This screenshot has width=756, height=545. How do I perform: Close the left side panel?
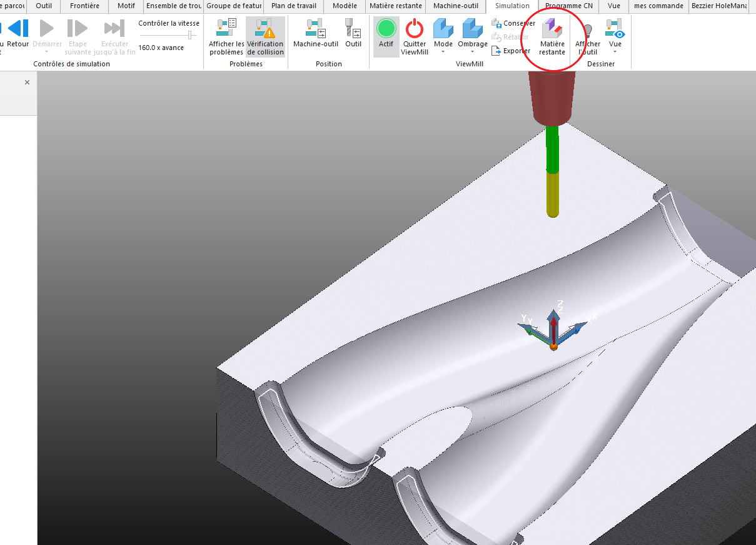click(27, 82)
